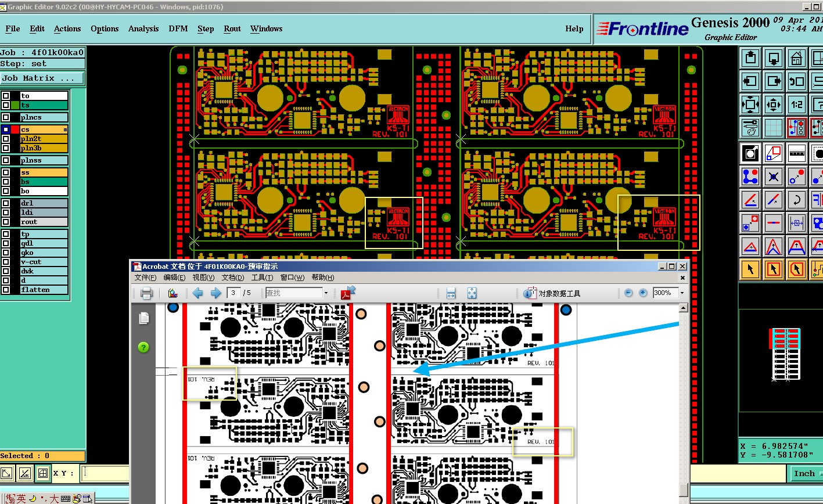This screenshot has height=504, width=823.
Task: Click the pan down arrow icon
Action: pyautogui.click(x=774, y=58)
